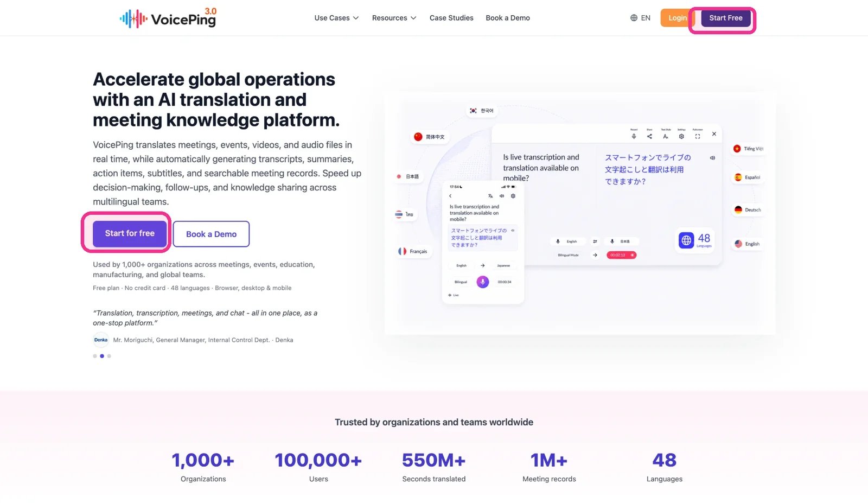The height and width of the screenshot is (503, 868).
Task: Open the Use Cases menu
Action: 336,18
